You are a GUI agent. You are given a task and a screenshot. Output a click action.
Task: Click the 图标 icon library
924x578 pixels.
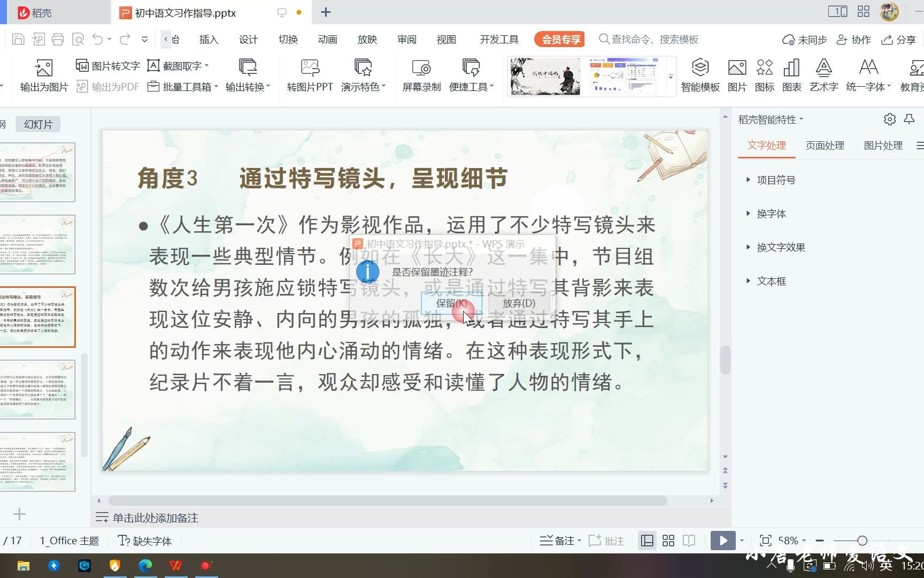(x=765, y=76)
